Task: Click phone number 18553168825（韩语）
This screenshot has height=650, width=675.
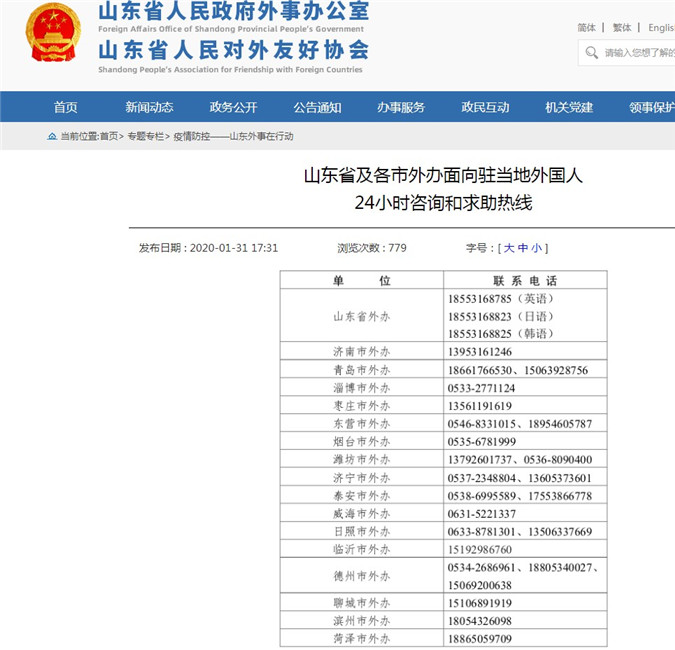Action: pos(501,334)
